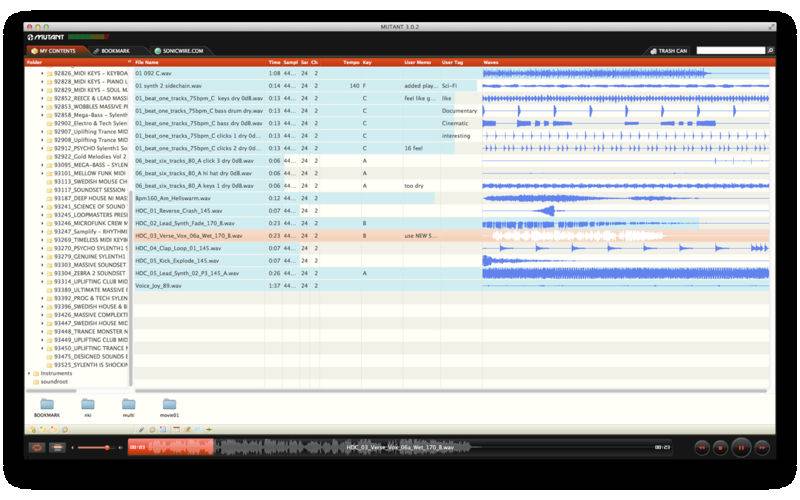Click the fourth folder tool icon in bottom toolbar
Image resolution: width=800 pixels, height=500 pixels.
65,430
